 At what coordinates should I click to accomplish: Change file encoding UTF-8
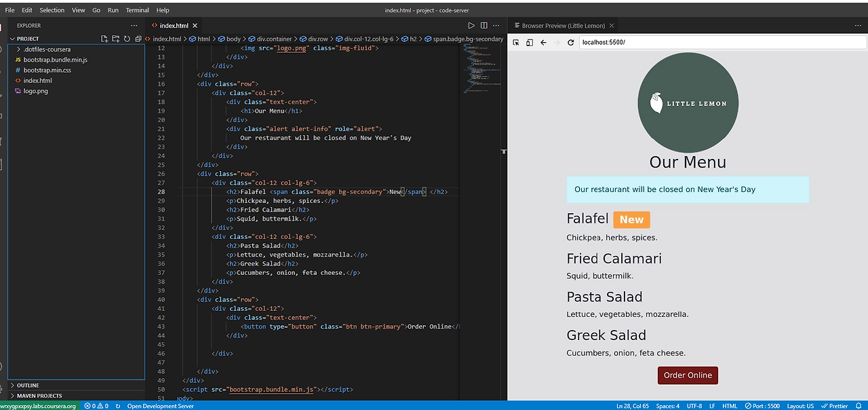[694, 406]
